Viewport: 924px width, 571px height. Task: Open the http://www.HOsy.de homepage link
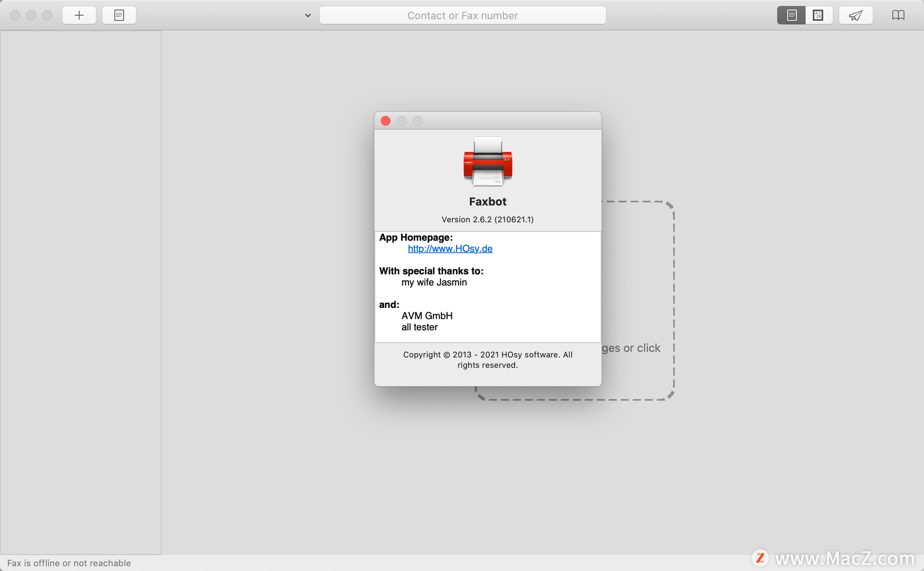pyautogui.click(x=450, y=249)
